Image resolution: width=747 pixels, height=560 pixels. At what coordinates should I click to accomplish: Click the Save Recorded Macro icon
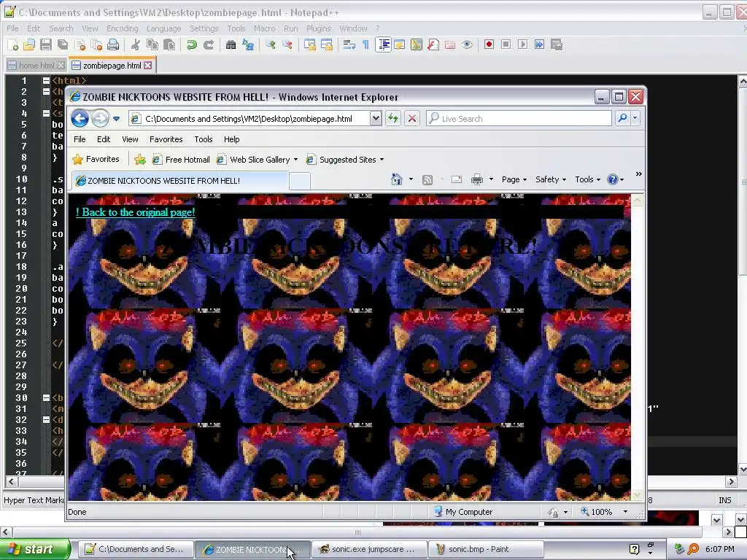(x=557, y=44)
